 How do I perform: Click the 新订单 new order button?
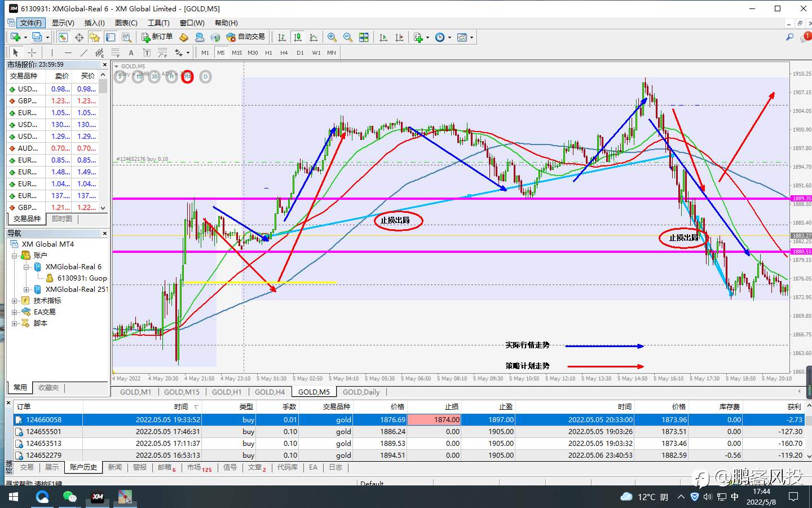[157, 37]
